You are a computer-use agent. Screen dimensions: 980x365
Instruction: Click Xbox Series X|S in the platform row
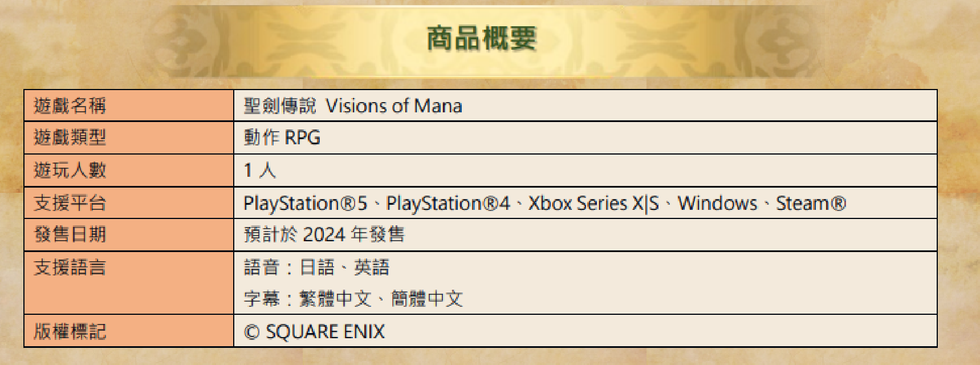(593, 203)
